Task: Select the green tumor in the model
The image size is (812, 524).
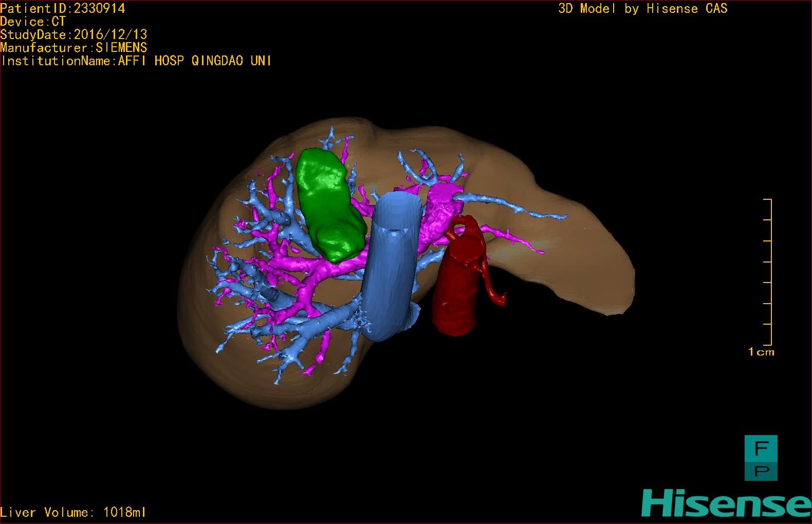Action: pos(331,205)
